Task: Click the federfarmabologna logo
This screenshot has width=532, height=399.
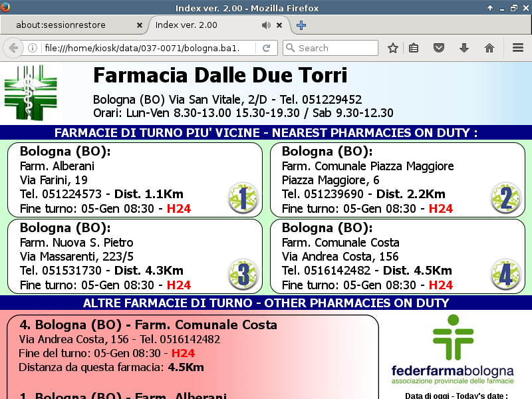Action: point(452,349)
